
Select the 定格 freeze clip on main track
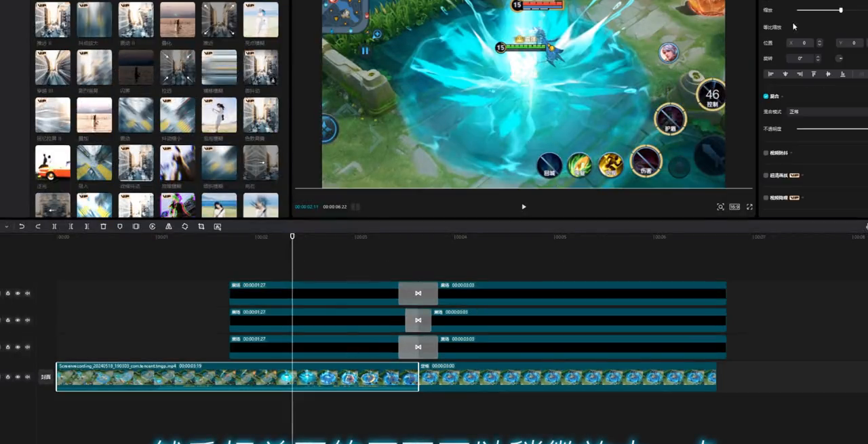(x=568, y=377)
